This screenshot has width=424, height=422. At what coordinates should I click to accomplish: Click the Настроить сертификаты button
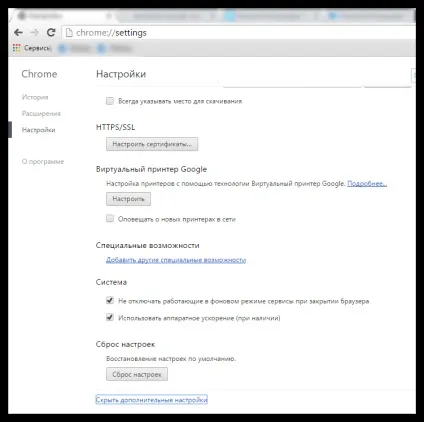click(x=152, y=144)
